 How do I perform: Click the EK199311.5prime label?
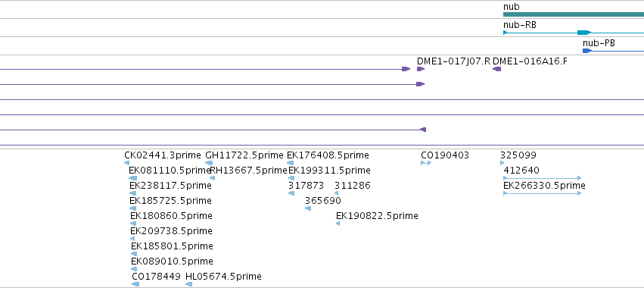coord(329,171)
